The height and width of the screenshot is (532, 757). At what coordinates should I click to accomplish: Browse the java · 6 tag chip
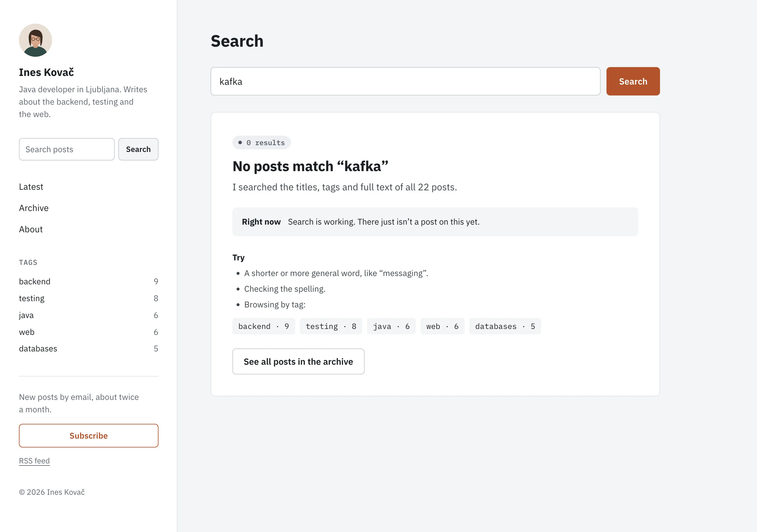pos(391,326)
